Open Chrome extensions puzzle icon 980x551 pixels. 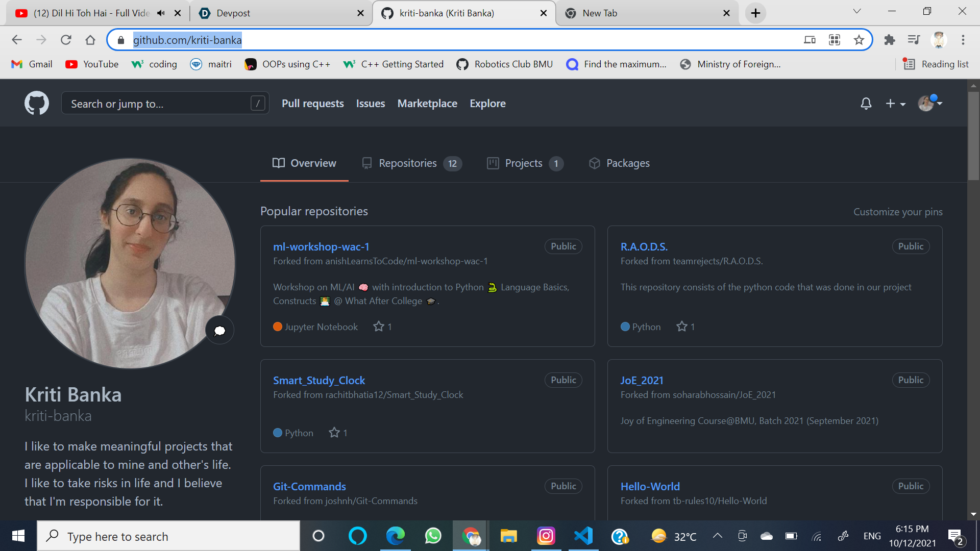890,40
